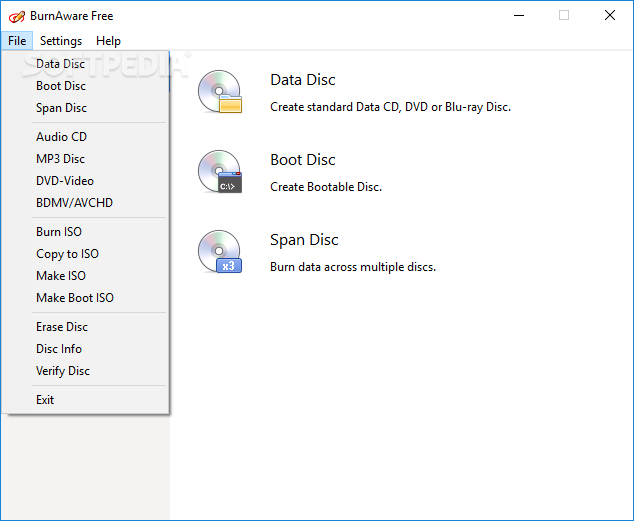Screen dimensions: 634x521
Task: Click the Span Disc x3 icon
Action: (x=220, y=252)
